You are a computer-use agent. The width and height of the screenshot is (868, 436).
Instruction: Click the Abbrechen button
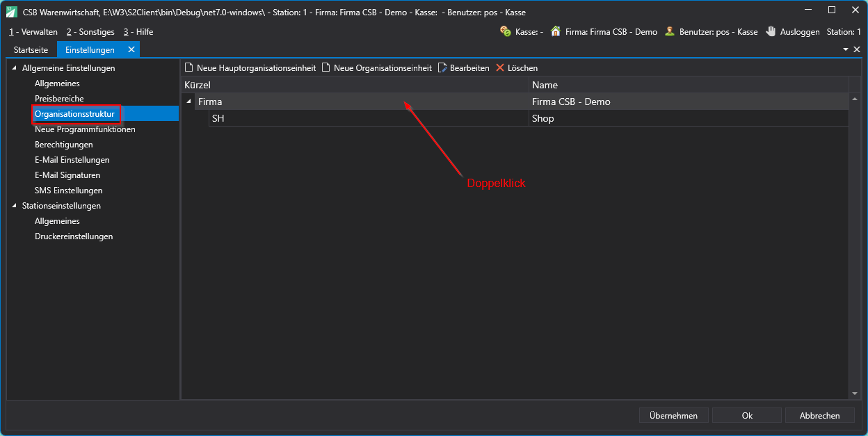pos(820,415)
